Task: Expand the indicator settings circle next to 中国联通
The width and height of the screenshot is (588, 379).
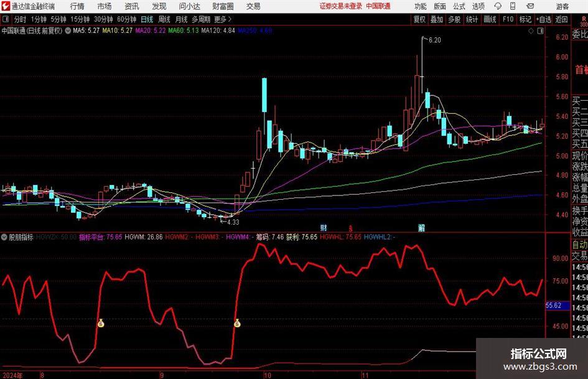Action: pos(68,30)
